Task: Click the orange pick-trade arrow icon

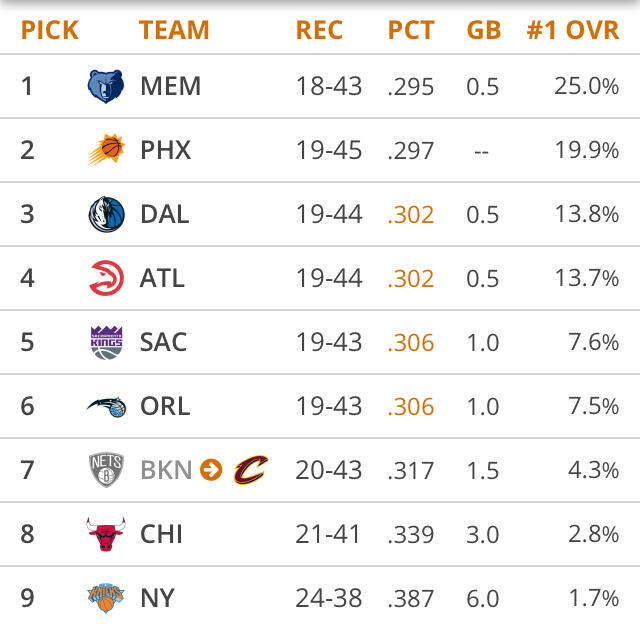Action: click(x=211, y=470)
